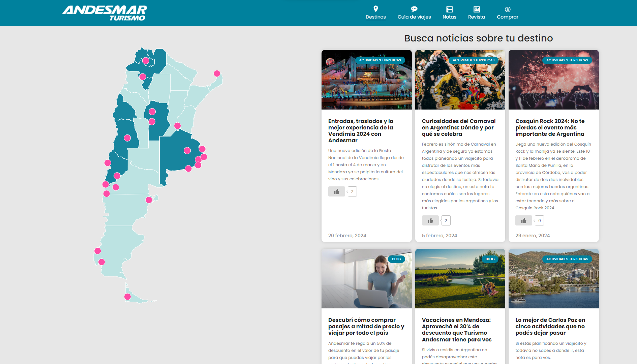
Task: Click the Notas film strip icon
Action: point(449,9)
